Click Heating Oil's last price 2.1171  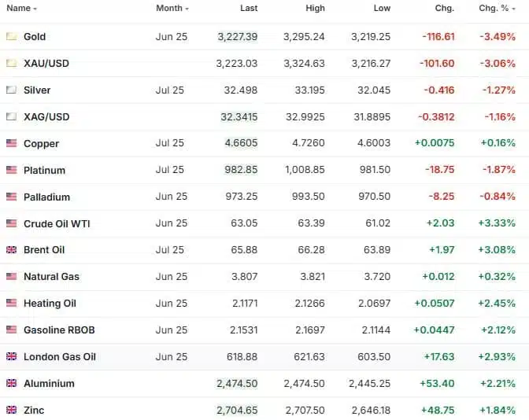242,304
